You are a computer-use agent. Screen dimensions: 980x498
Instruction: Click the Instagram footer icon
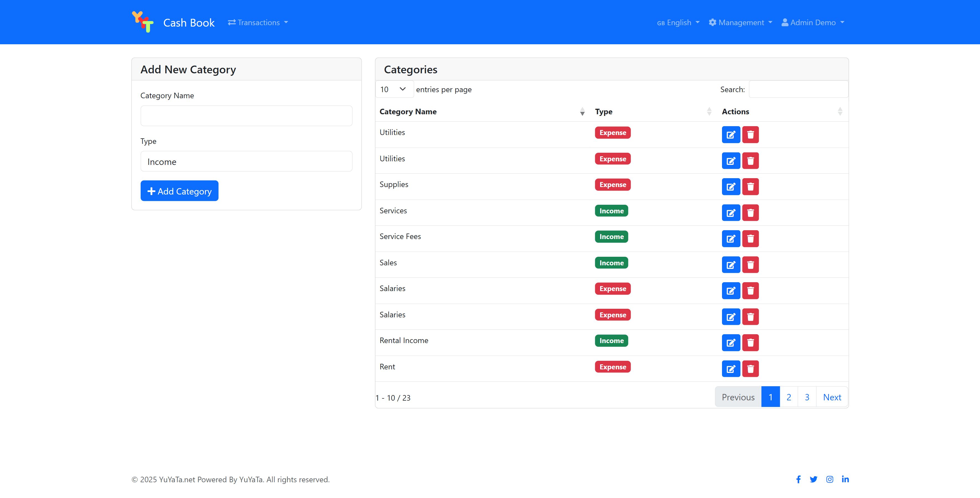click(829, 479)
